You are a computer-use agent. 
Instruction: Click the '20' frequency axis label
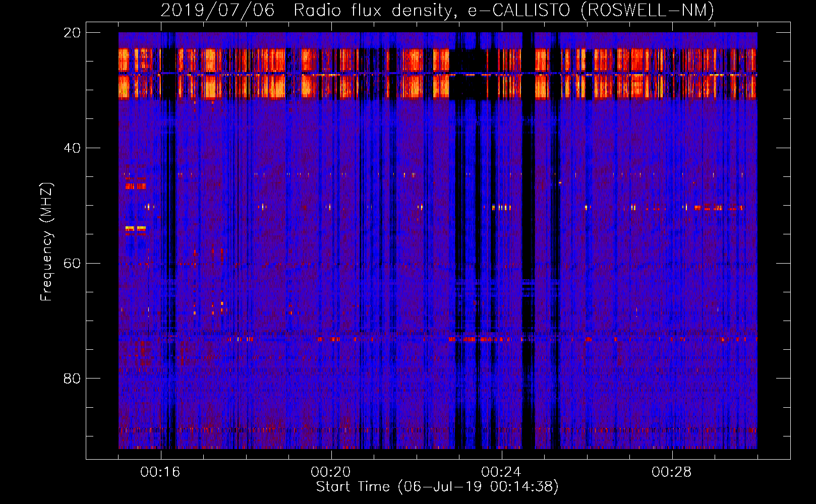tap(72, 33)
